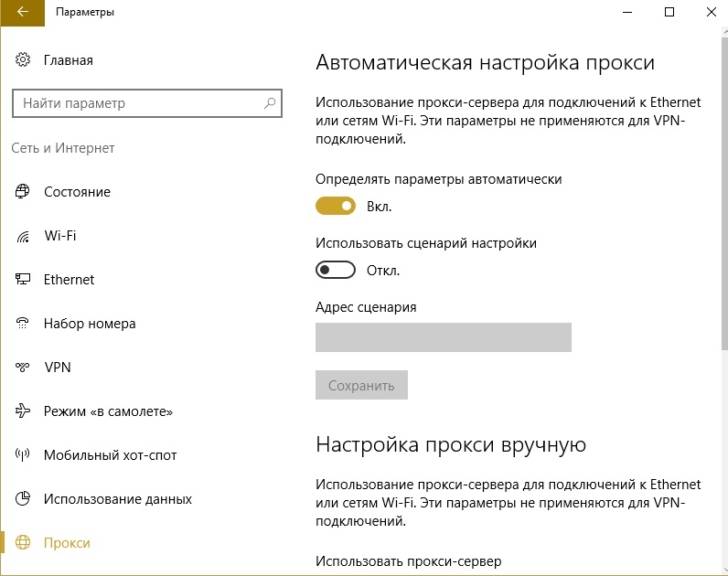Click the Использовать прокси-сервер label
Image resolution: width=728 pixels, height=576 pixels.
(409, 561)
